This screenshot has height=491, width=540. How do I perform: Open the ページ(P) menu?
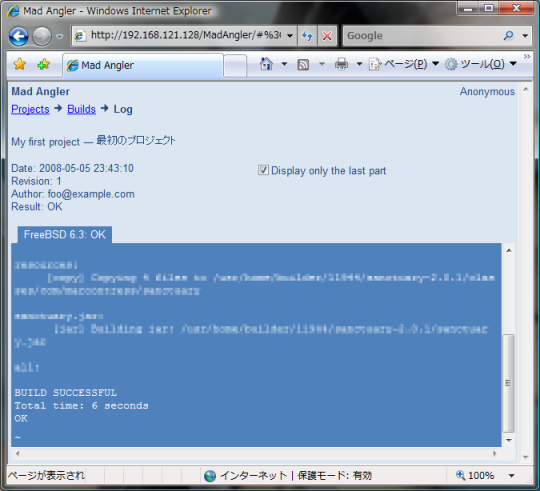point(403,64)
